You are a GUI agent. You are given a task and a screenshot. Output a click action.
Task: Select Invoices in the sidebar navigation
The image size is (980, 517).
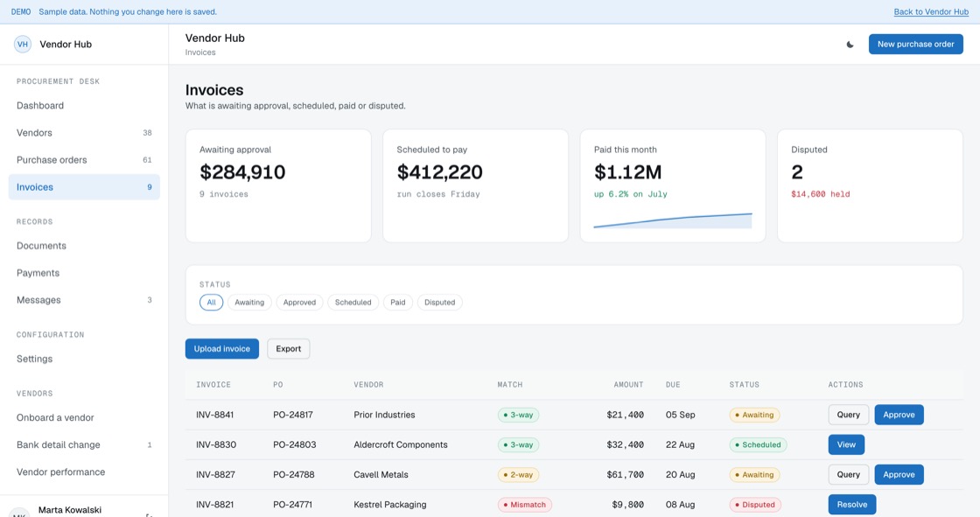(84, 187)
